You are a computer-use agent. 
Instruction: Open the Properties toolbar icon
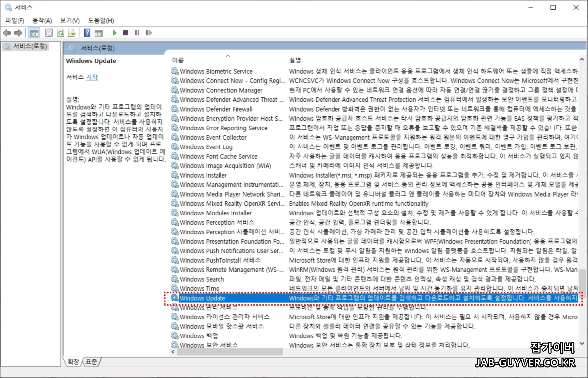click(x=49, y=33)
